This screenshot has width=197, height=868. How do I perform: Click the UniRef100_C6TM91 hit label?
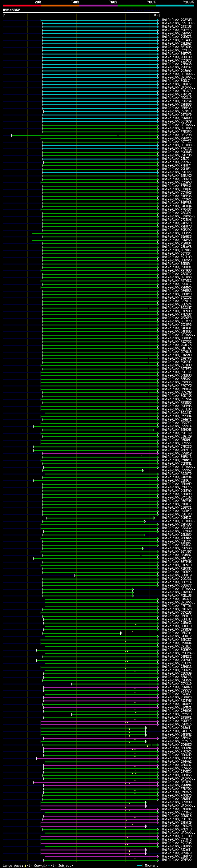click(177, 782)
